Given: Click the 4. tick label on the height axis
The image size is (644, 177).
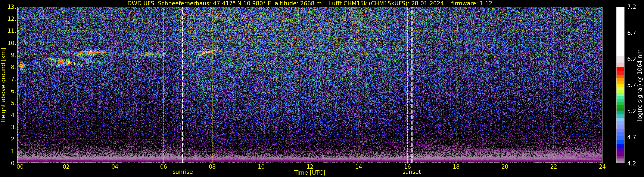Looking at the screenshot, I should [13, 115].
